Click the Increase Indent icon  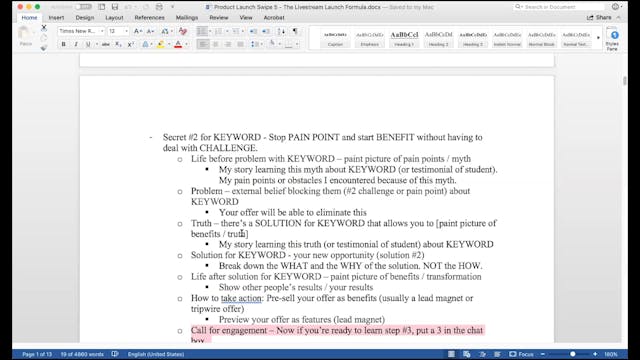point(266,31)
